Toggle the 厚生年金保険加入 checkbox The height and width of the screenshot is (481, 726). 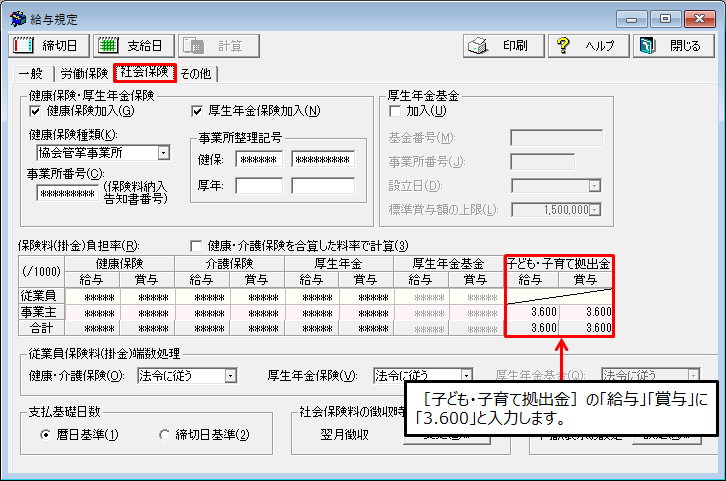pos(197,111)
